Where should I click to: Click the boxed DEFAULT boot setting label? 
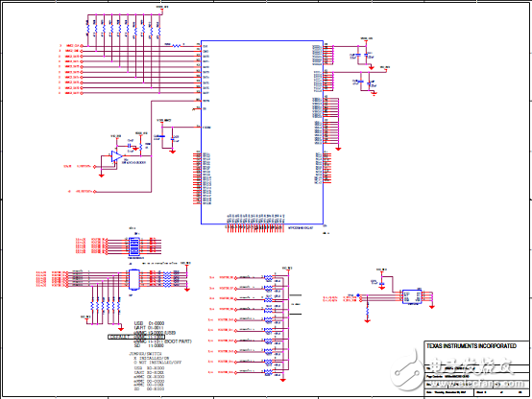pyautogui.click(x=136, y=337)
